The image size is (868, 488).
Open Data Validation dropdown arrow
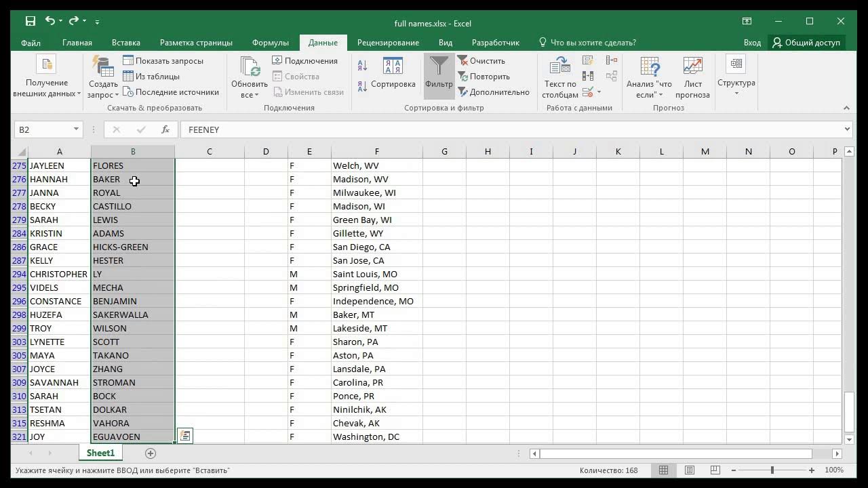click(599, 92)
